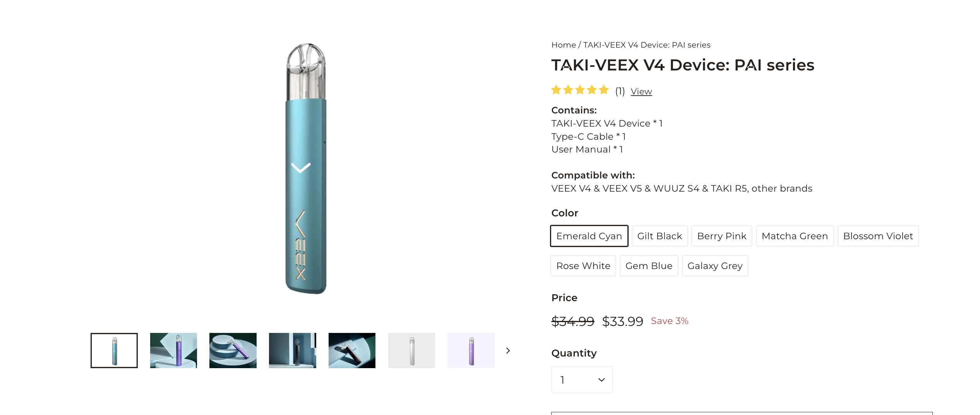The height and width of the screenshot is (415, 980).
Task: Show the angled purple device on discs thumbnail
Action: 233,350
